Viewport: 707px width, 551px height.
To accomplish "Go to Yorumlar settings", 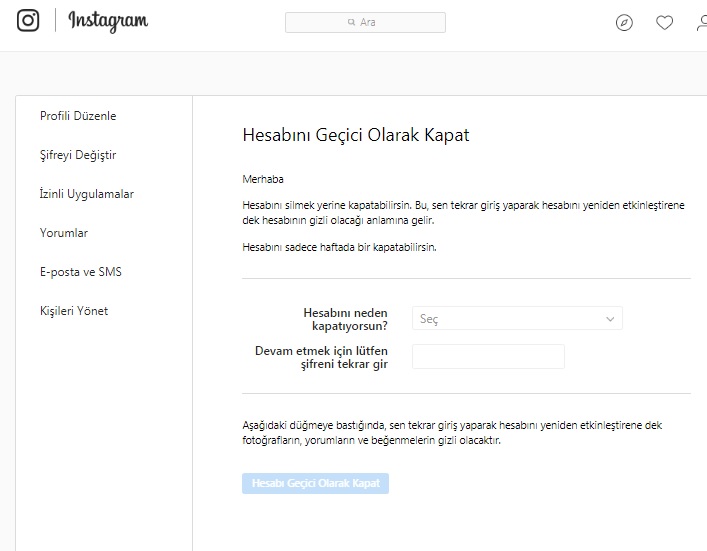I will click(64, 233).
